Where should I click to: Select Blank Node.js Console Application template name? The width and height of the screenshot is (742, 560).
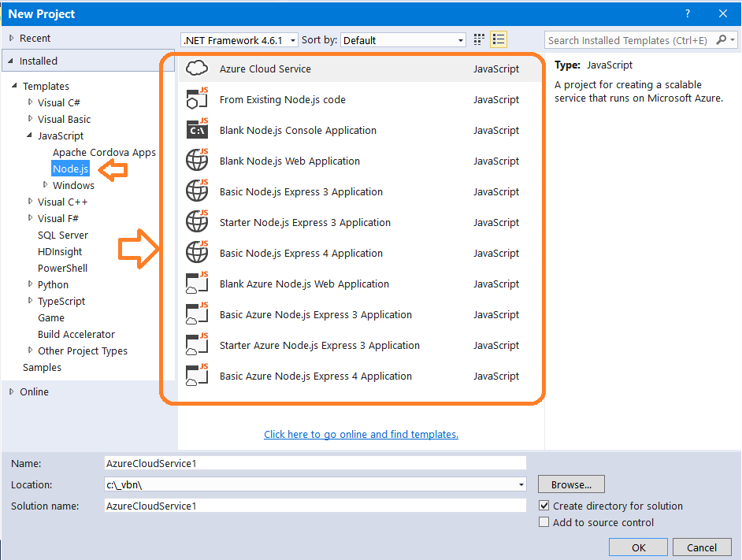tap(298, 130)
